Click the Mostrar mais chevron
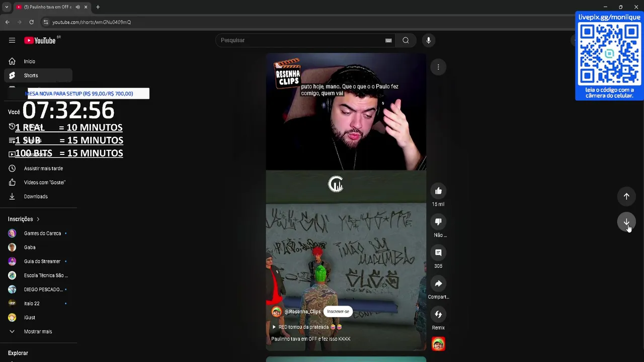Viewport: 644px width, 362px height. [x=12, y=332]
